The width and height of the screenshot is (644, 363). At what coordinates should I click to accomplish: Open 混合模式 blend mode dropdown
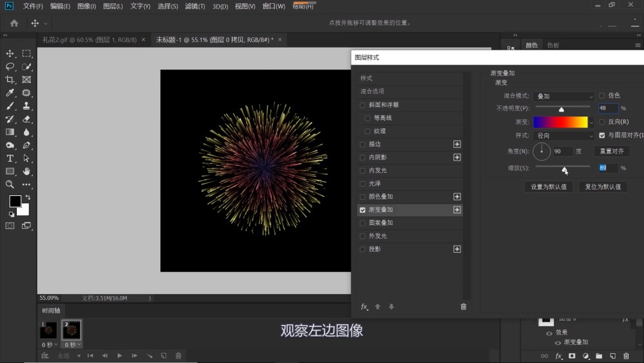(564, 96)
